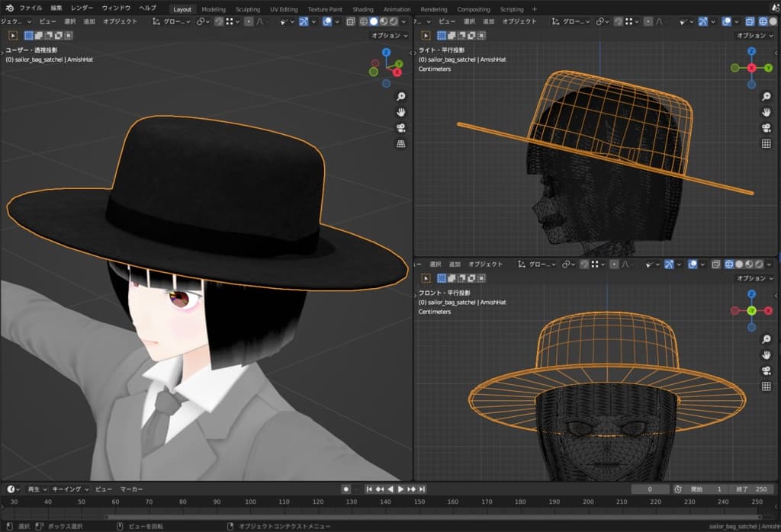Open the ファイル menu

click(31, 8)
